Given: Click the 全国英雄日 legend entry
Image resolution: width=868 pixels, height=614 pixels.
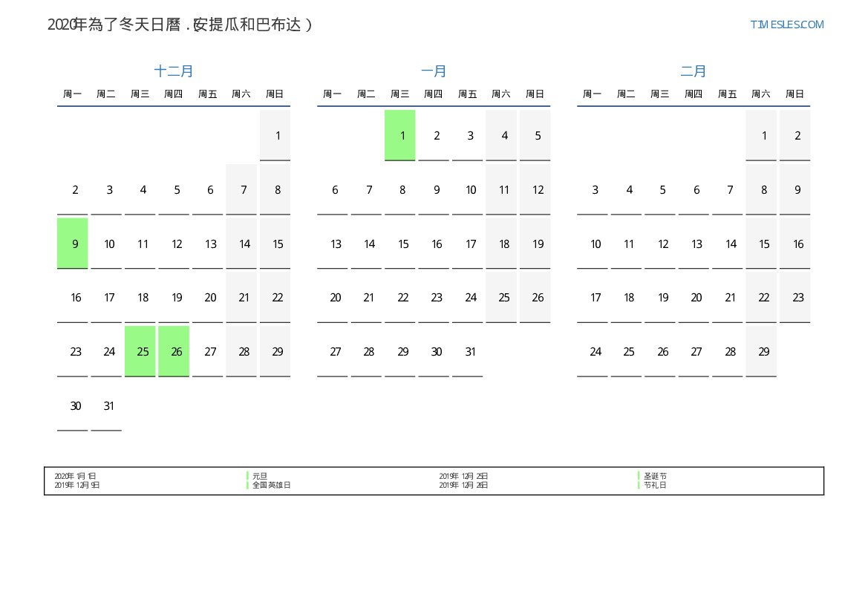Looking at the screenshot, I should 271,485.
